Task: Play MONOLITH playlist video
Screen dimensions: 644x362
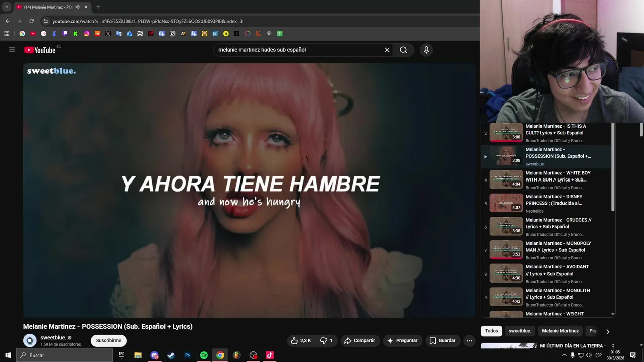Action: (x=546, y=297)
